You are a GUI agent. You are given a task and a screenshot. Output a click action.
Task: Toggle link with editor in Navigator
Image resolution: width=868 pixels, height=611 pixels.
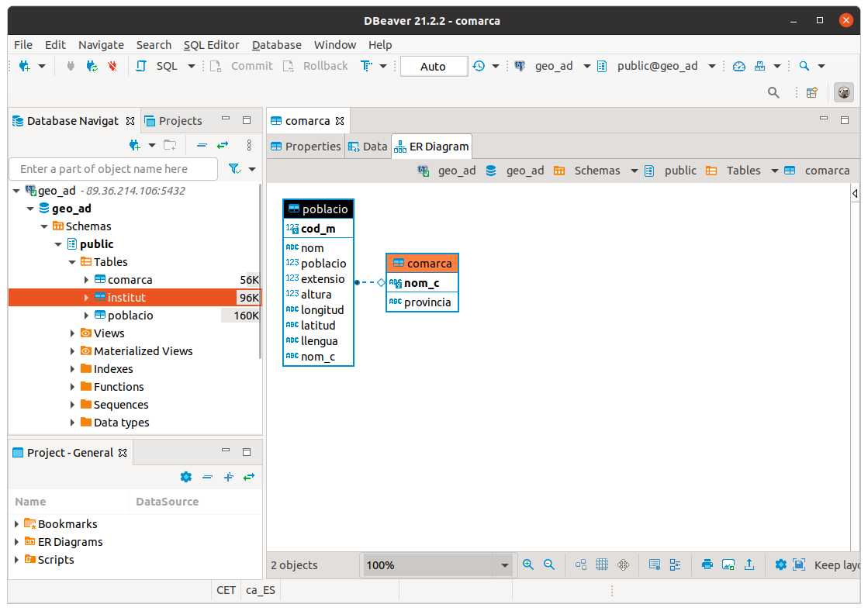pos(223,145)
